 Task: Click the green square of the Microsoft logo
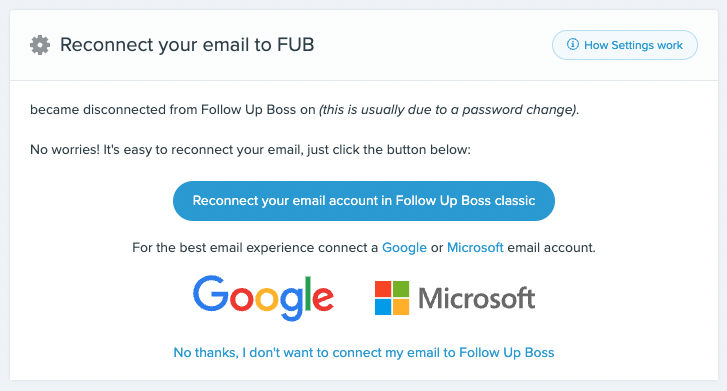(x=401, y=289)
